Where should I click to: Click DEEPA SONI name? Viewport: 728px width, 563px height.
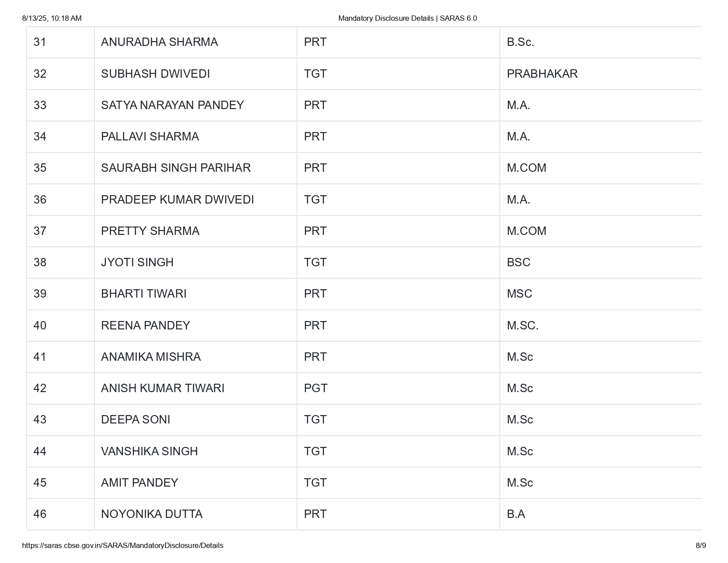[135, 419]
